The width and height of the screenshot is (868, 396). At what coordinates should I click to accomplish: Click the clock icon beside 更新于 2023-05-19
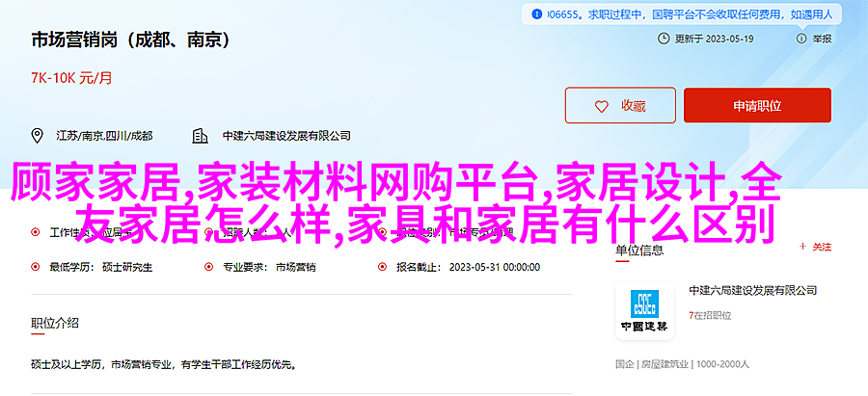point(663,39)
